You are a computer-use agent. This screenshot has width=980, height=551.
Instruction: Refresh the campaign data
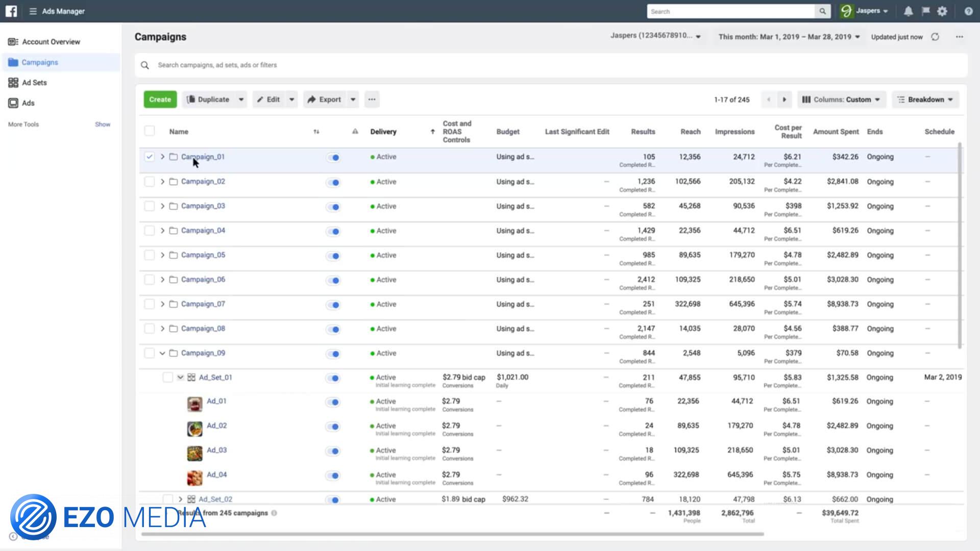(x=935, y=37)
